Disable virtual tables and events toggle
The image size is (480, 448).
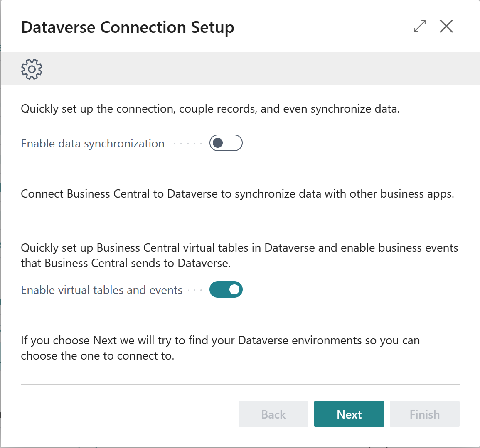(x=226, y=289)
